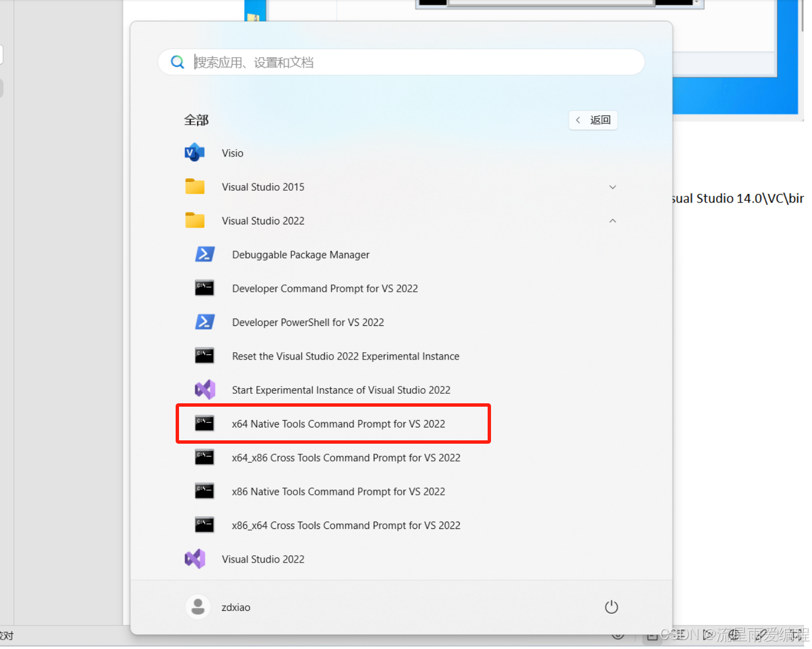Launch x64_x86 Cross Tools Command Prompt entry
Screen dimensions: 812x649
pyautogui.click(x=346, y=458)
